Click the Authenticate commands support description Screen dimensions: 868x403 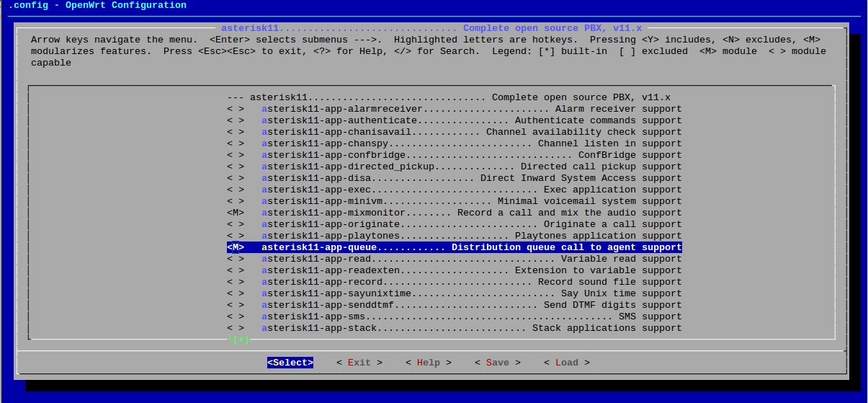[598, 120]
